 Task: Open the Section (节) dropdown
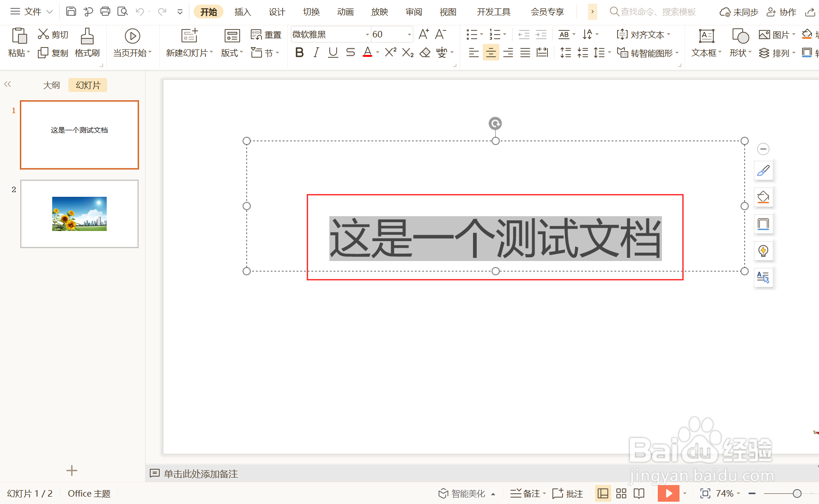pos(266,53)
